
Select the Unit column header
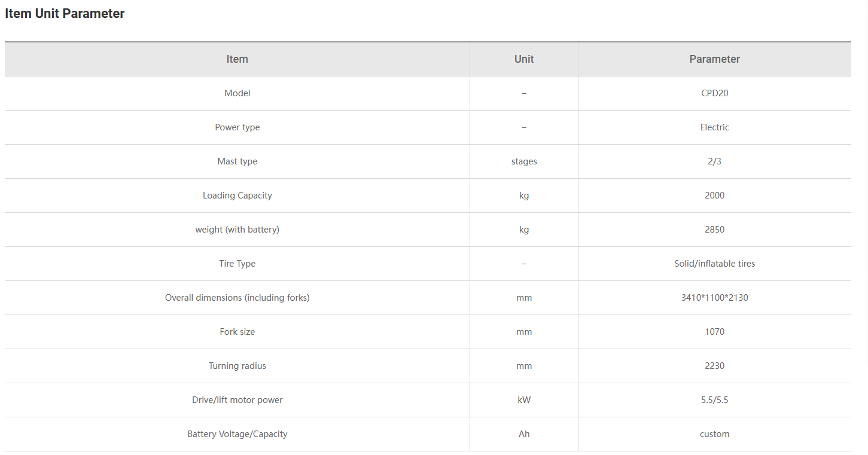pyautogui.click(x=524, y=59)
